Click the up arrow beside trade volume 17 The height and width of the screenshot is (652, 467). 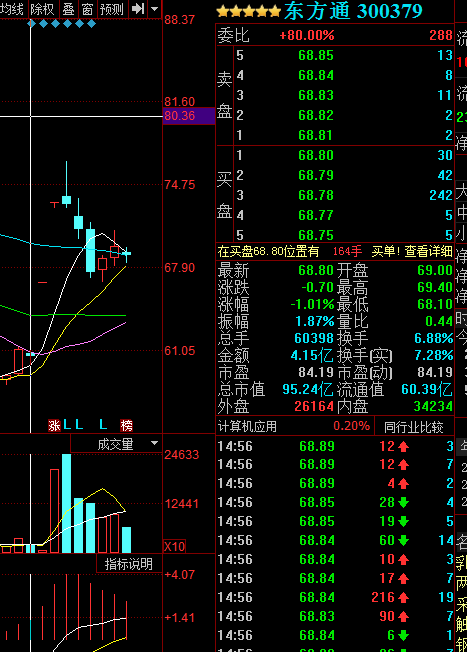[403, 578]
